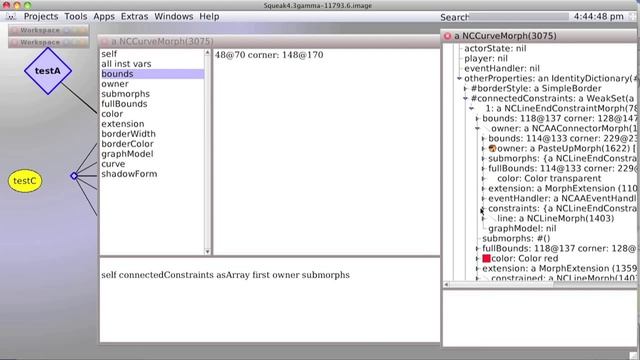Expand 'bounds: 114@133 corner' tree node
The height and width of the screenshot is (360, 640).
coord(483,139)
